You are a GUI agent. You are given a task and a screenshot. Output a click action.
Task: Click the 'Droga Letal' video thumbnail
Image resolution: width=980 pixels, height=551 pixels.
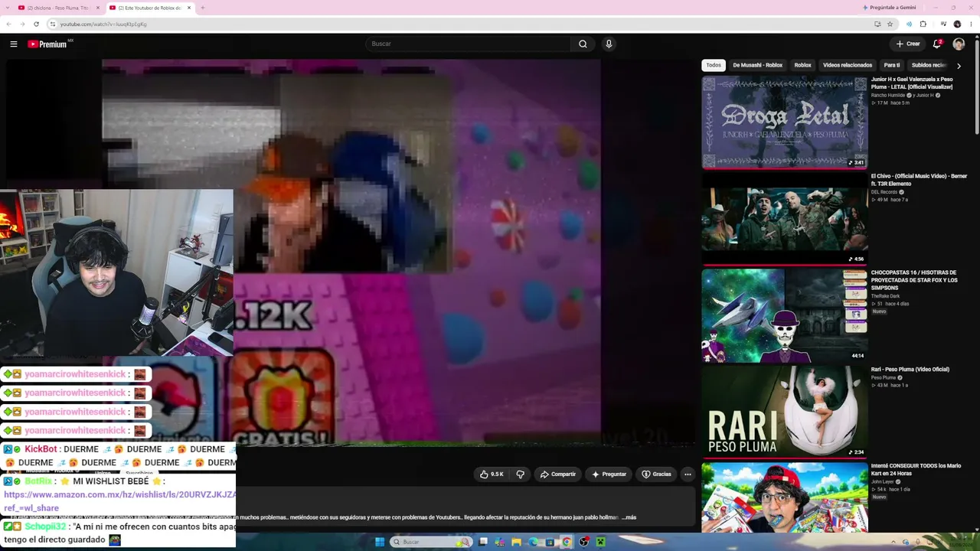tap(785, 122)
